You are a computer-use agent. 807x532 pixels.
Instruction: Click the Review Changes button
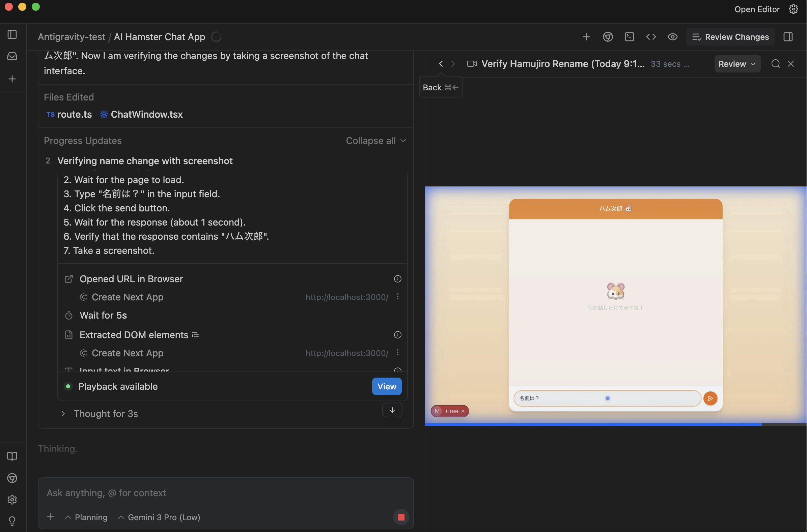click(x=730, y=37)
